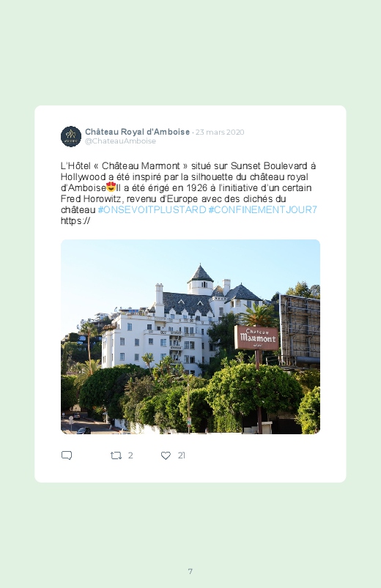This screenshot has height=588, width=381.
Task: Click the billboard scaffolding in the photo
Action: 300,330
